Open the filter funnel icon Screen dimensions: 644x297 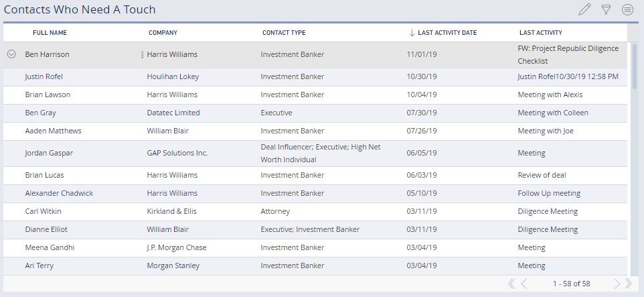(x=606, y=9)
